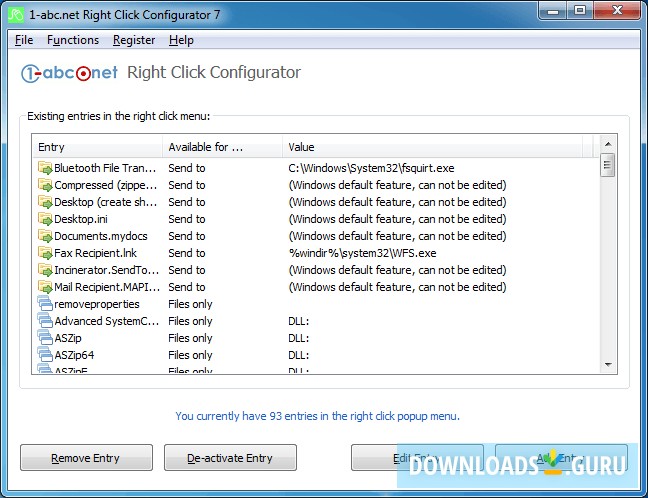This screenshot has width=648, height=498.
Task: Click the value 'C:\Windows\System32\fsquirt.exe'
Action: (371, 168)
